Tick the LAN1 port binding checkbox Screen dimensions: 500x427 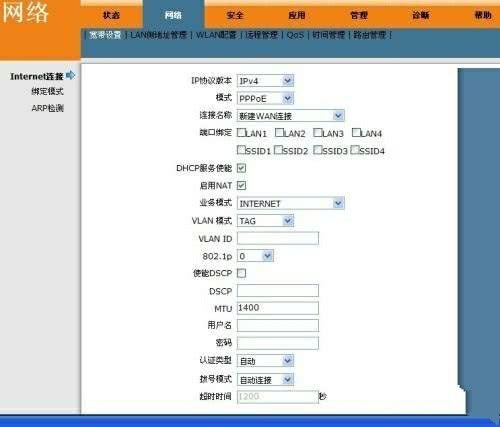241,133
